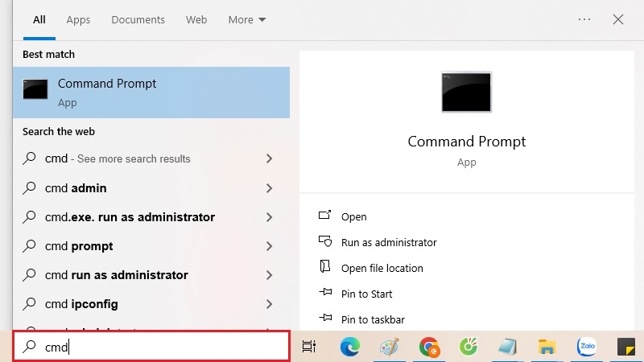The width and height of the screenshot is (644, 362).
Task: Click the Pin to taskbar pin icon
Action: [325, 318]
